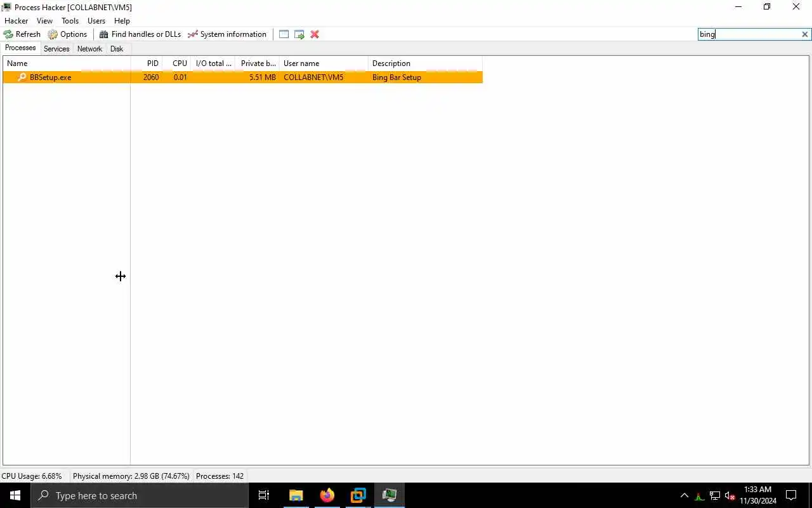The width and height of the screenshot is (812, 508).
Task: Open the Help menu
Action: click(122, 21)
